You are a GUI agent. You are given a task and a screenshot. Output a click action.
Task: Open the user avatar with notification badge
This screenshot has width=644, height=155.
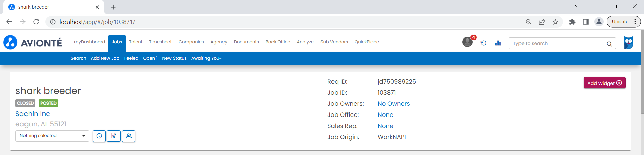(x=468, y=42)
